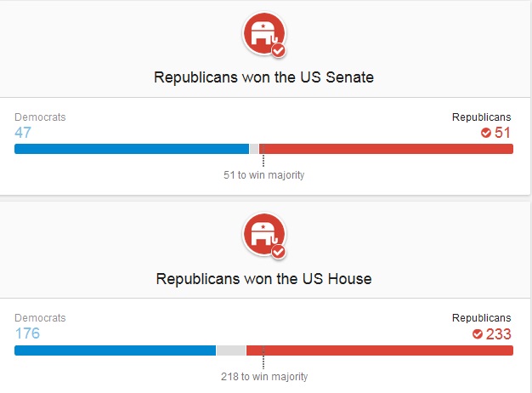
Task: Select the Democrats 176 House count
Action: coord(27,333)
